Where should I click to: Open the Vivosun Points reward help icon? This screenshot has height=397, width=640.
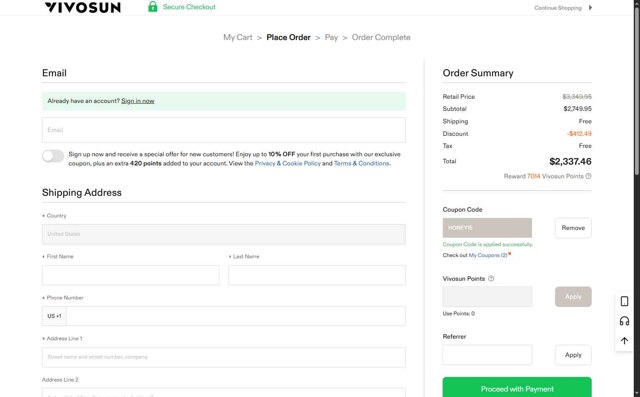coord(588,176)
